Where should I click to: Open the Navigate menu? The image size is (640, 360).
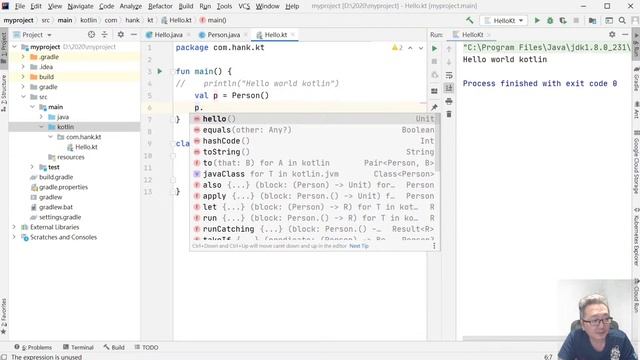[x=80, y=6]
